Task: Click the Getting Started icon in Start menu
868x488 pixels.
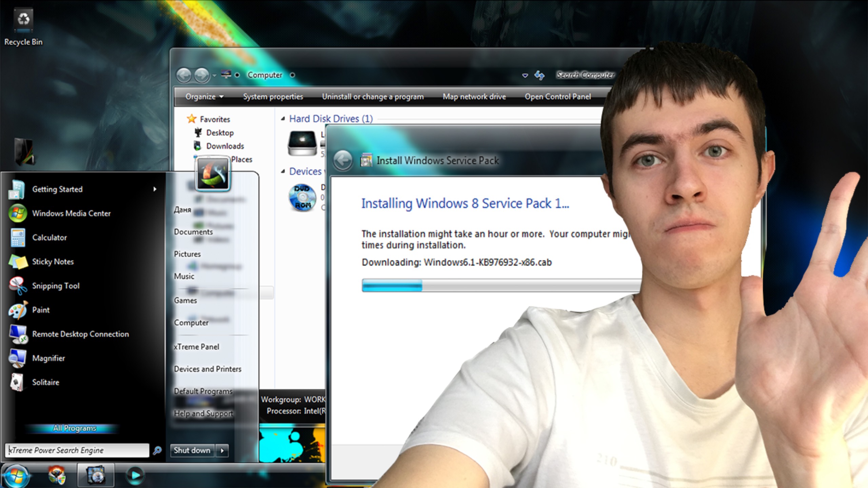Action: pos(17,189)
